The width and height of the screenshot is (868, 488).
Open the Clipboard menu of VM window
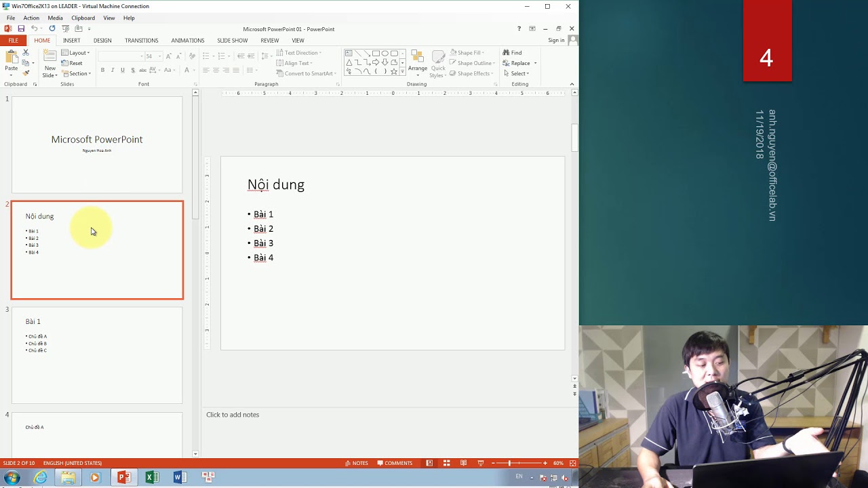tap(83, 18)
